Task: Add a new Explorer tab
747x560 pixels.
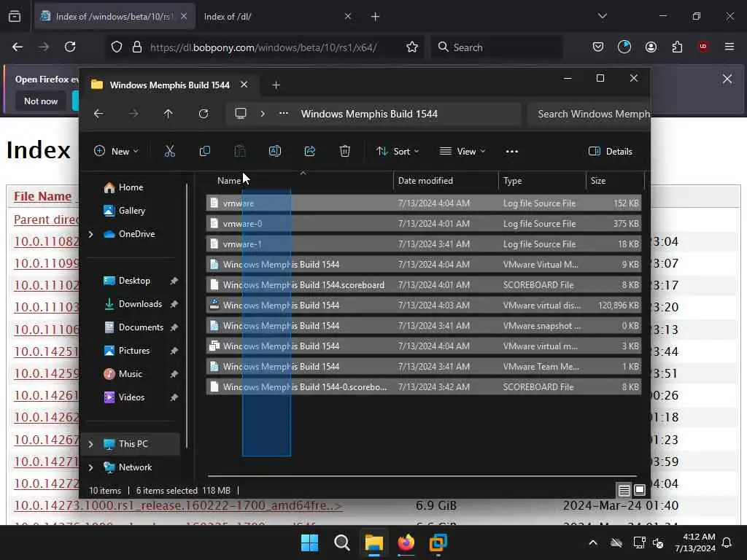Action: coord(276,85)
